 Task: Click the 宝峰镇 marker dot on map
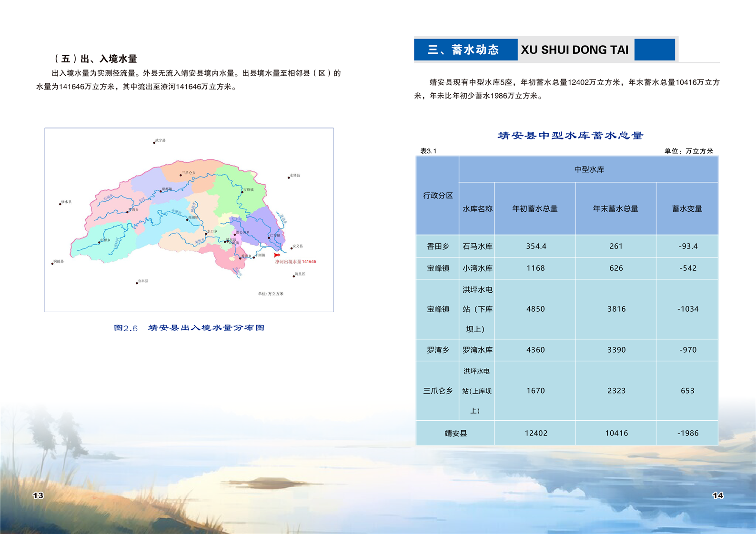(x=242, y=192)
